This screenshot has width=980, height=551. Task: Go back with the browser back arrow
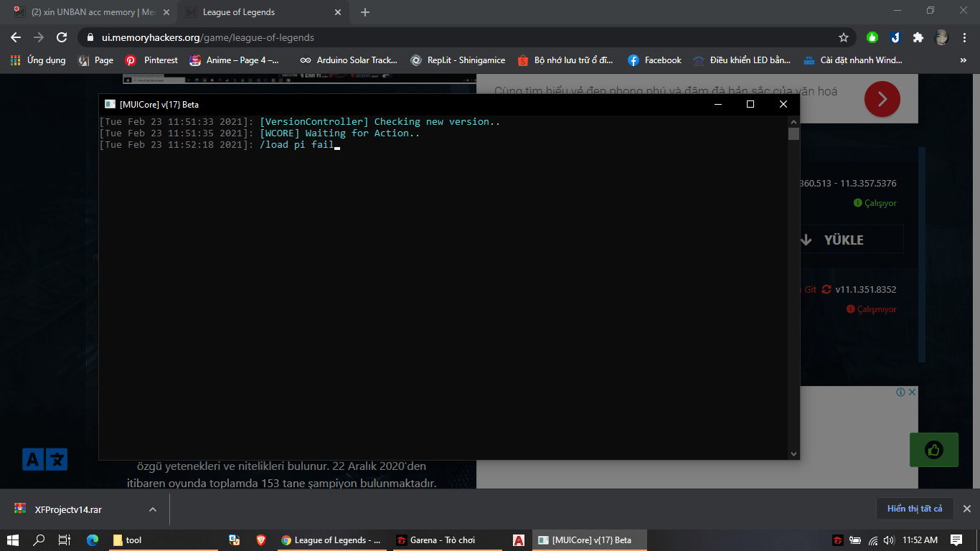[x=16, y=37]
